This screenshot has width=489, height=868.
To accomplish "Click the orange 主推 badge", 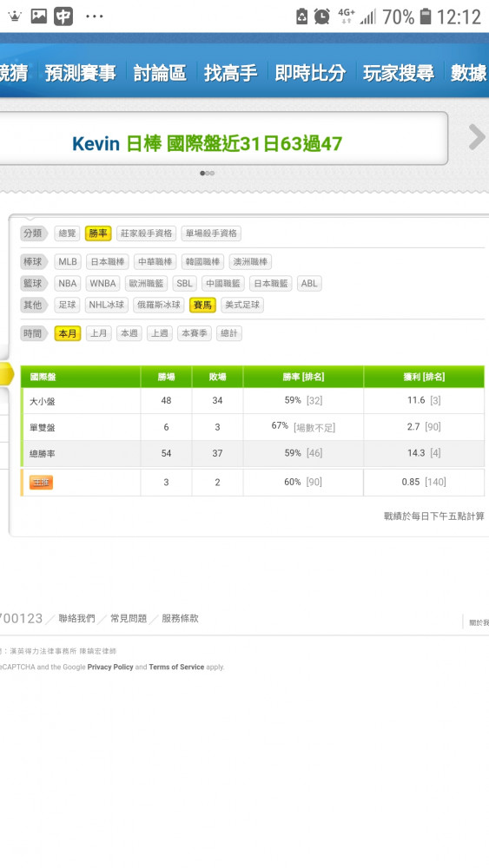I will 41,482.
